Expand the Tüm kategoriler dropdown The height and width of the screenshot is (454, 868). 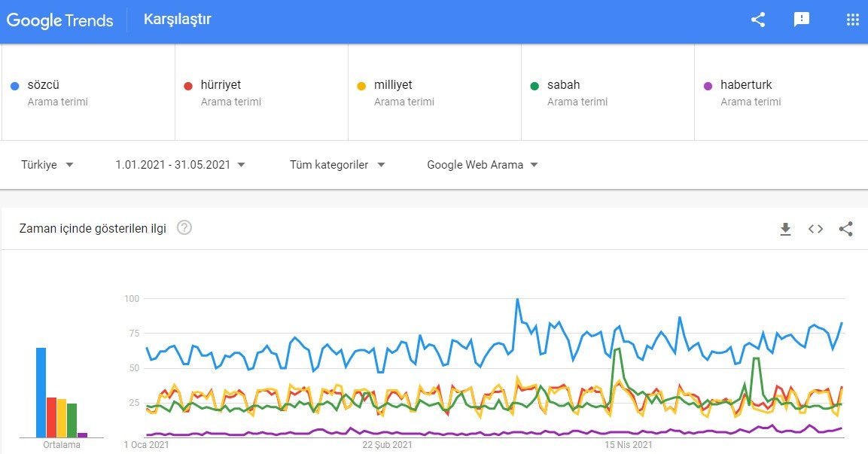(337, 164)
